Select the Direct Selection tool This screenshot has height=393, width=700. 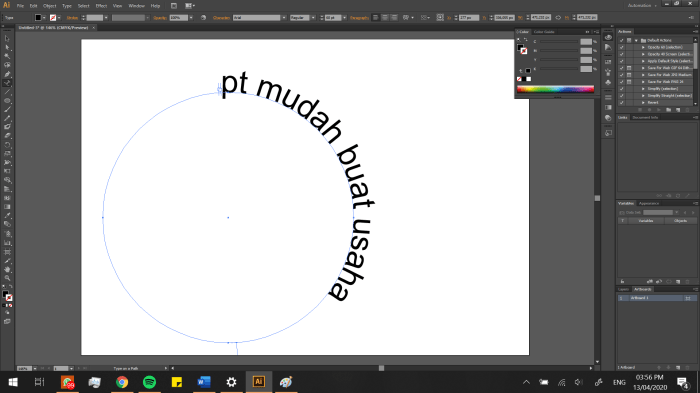click(x=7, y=48)
